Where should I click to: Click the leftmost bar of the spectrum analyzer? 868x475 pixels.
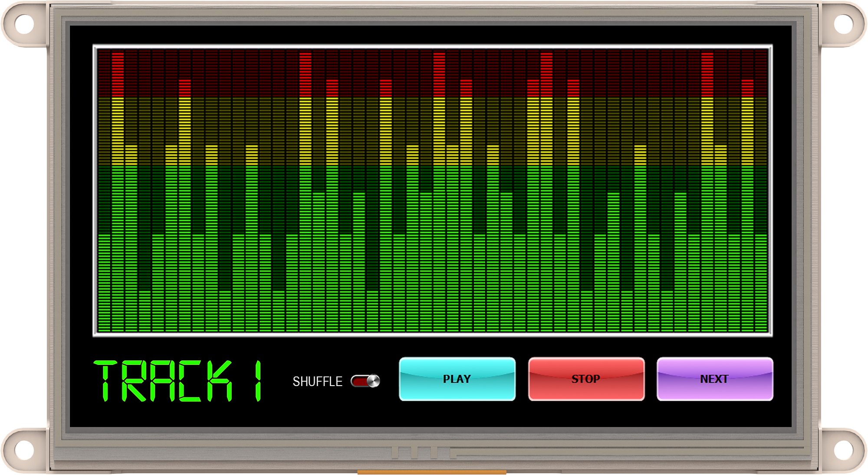[104, 282]
